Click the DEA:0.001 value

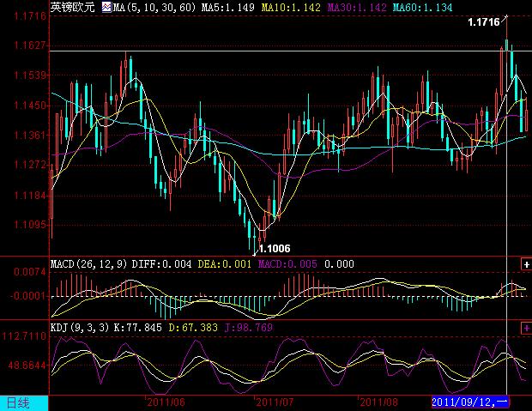tap(225, 263)
